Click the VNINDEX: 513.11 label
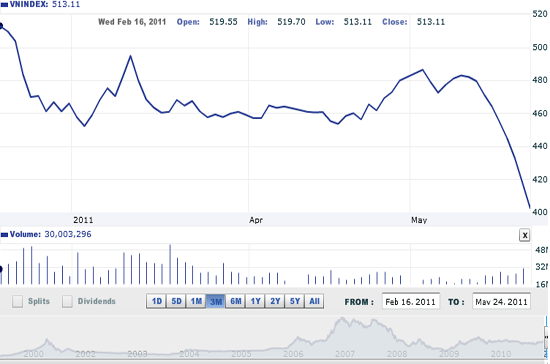 [45, 5]
